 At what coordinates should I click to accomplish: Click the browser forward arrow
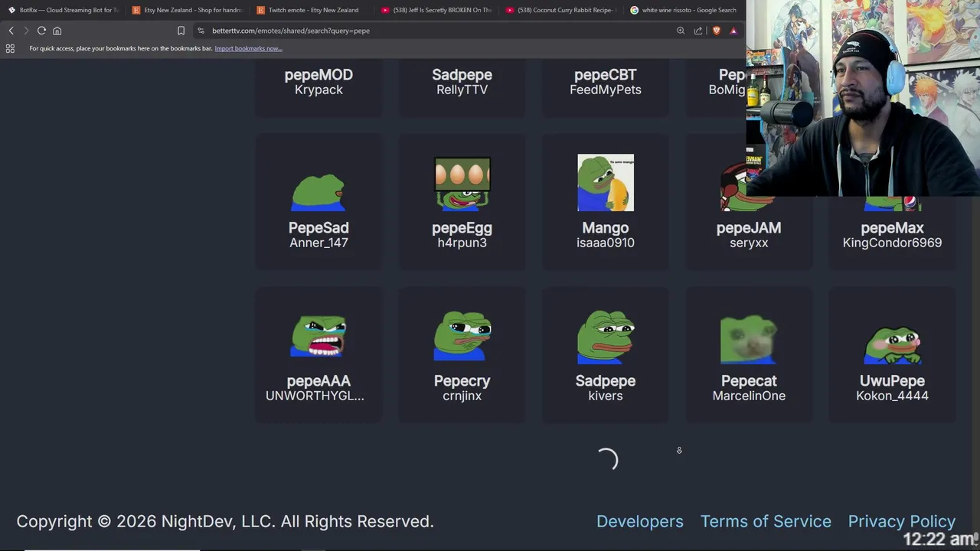pos(25,31)
